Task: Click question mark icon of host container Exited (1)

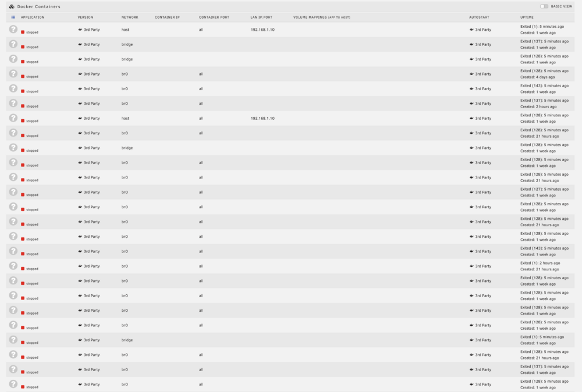Action: (13, 29)
